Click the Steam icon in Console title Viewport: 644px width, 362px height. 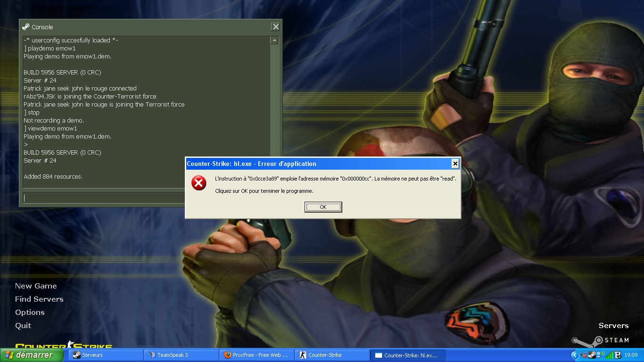(26, 27)
